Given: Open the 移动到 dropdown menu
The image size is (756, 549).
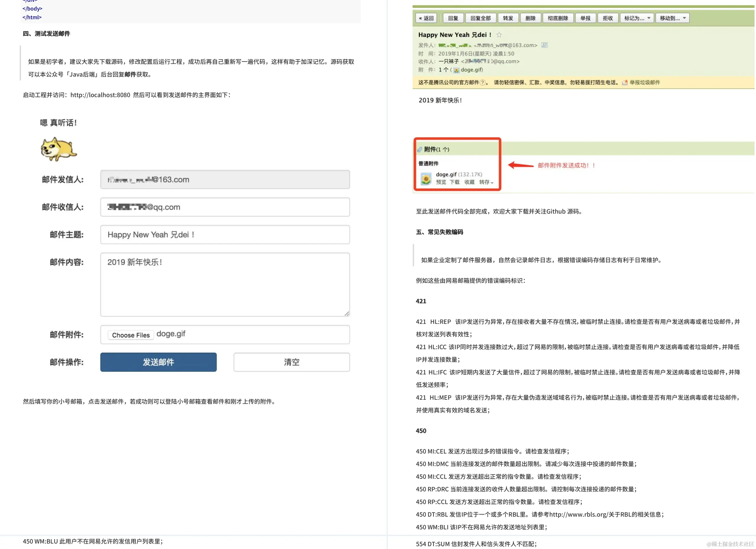Looking at the screenshot, I should tap(672, 18).
